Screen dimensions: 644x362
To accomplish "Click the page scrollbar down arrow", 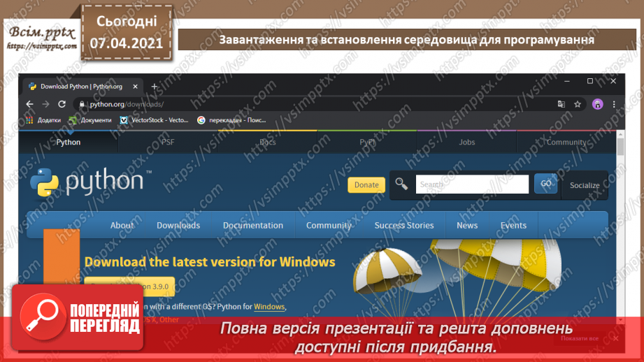I will coord(620,320).
